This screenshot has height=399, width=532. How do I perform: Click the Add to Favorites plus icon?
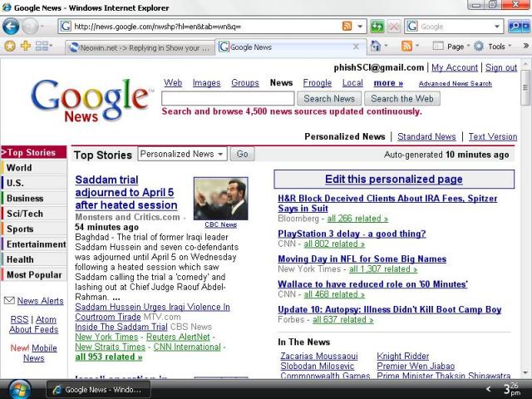pyautogui.click(x=26, y=46)
